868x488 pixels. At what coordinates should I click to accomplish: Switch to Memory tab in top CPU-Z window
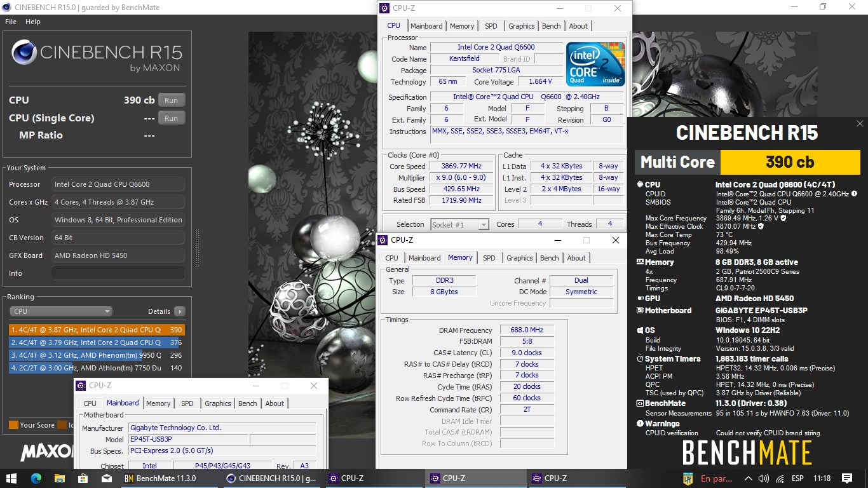[x=462, y=26]
